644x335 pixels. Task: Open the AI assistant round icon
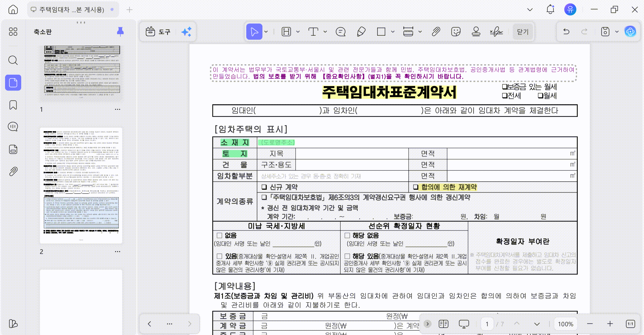coord(630,32)
